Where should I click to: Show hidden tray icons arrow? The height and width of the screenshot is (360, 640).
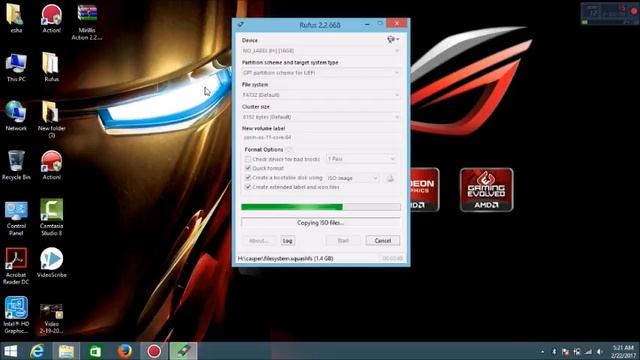542,351
